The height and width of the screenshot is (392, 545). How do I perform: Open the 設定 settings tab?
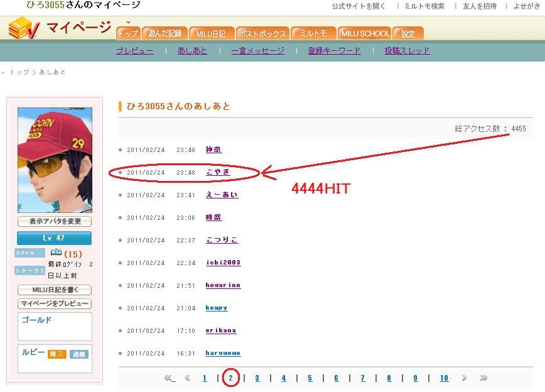click(x=408, y=33)
